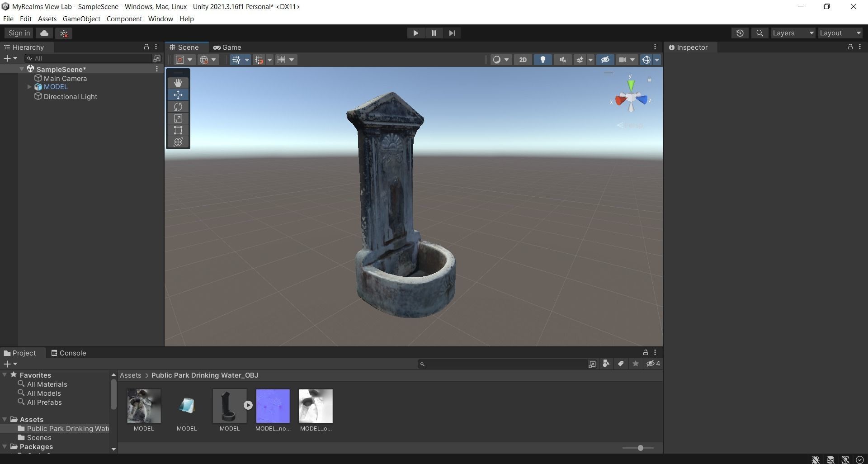Toggle Gizmos visibility in Scene view
Screen dimensions: 868x464
646,60
